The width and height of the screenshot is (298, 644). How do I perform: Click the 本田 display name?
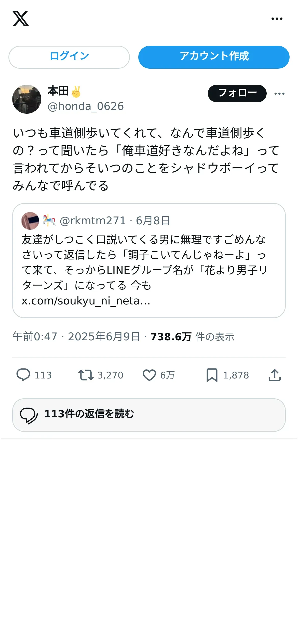(58, 91)
